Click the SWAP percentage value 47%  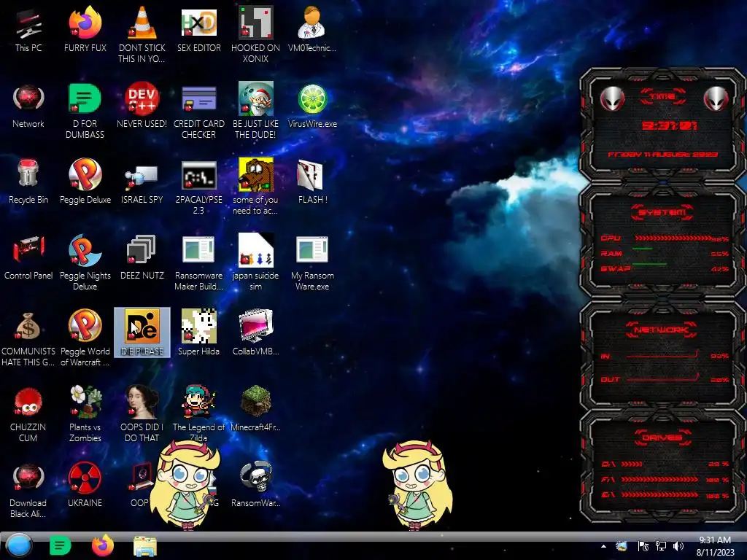tap(720, 269)
